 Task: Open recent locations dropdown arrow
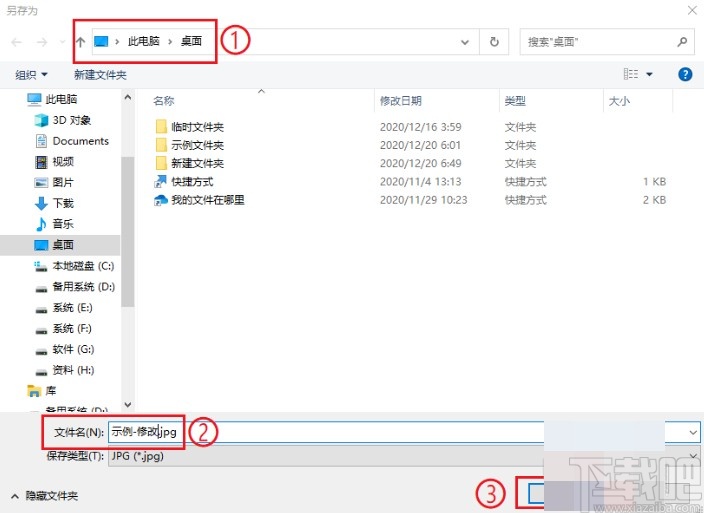pyautogui.click(x=62, y=42)
